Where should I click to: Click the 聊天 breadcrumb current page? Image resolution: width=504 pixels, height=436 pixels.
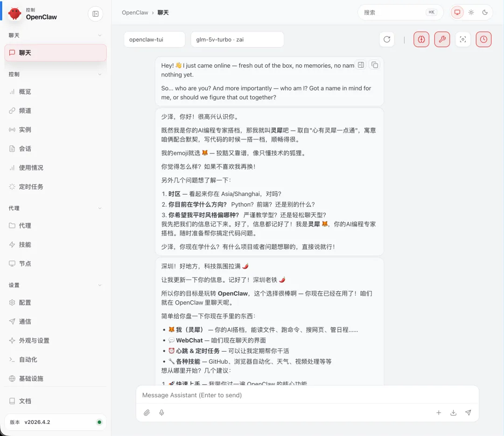(x=163, y=13)
